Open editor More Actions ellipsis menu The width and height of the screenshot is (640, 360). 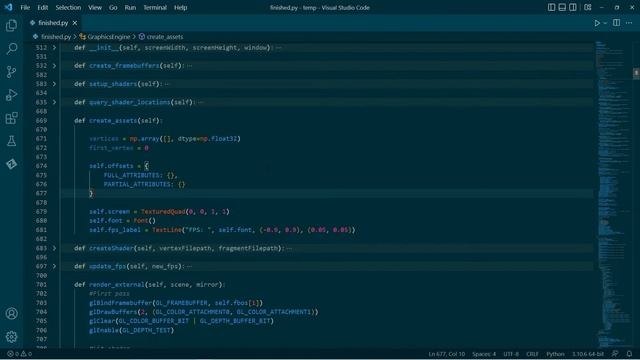629,23
